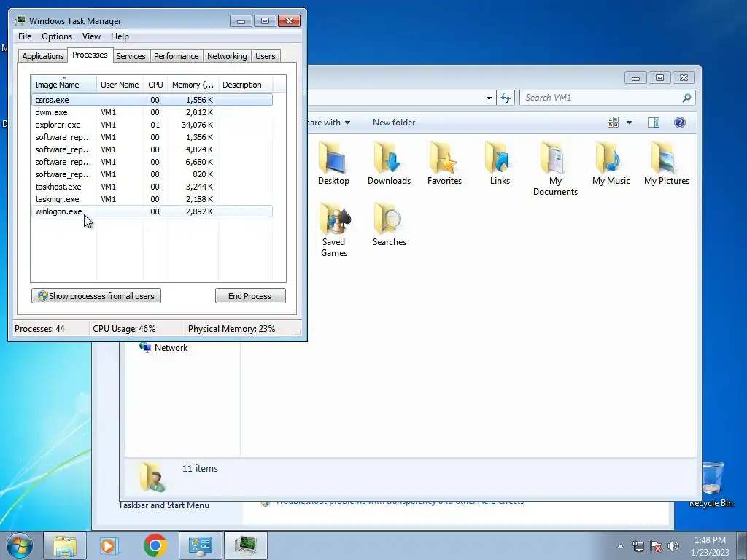
Task: Open the Recycle Bin on desktop
Action: pyautogui.click(x=711, y=484)
